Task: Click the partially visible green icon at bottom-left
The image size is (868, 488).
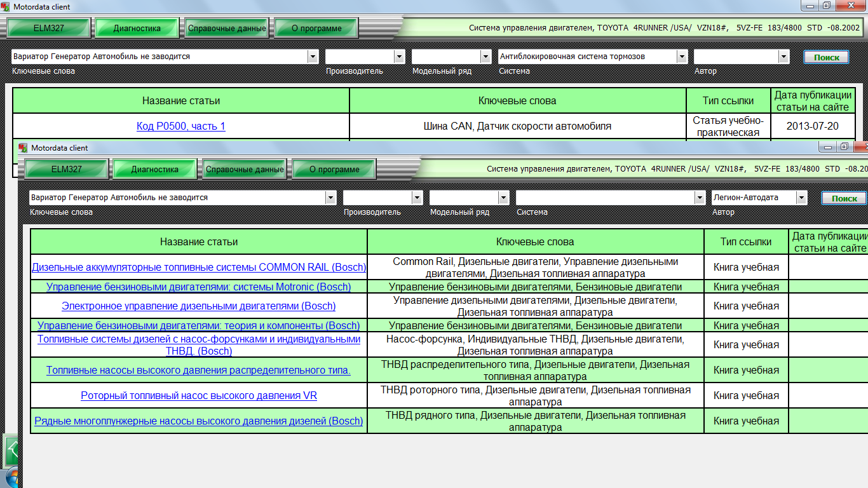Action: point(11,450)
